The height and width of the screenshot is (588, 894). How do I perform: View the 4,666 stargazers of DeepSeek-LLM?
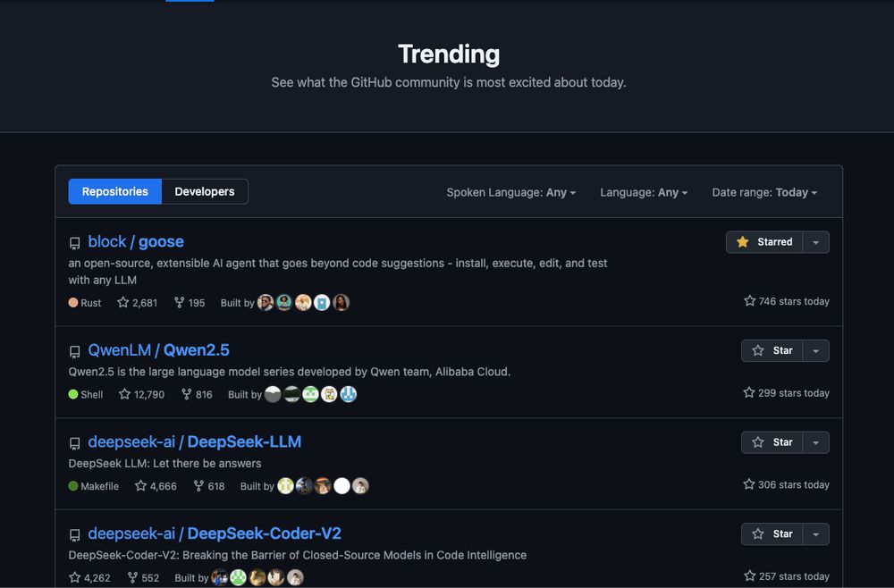(156, 486)
